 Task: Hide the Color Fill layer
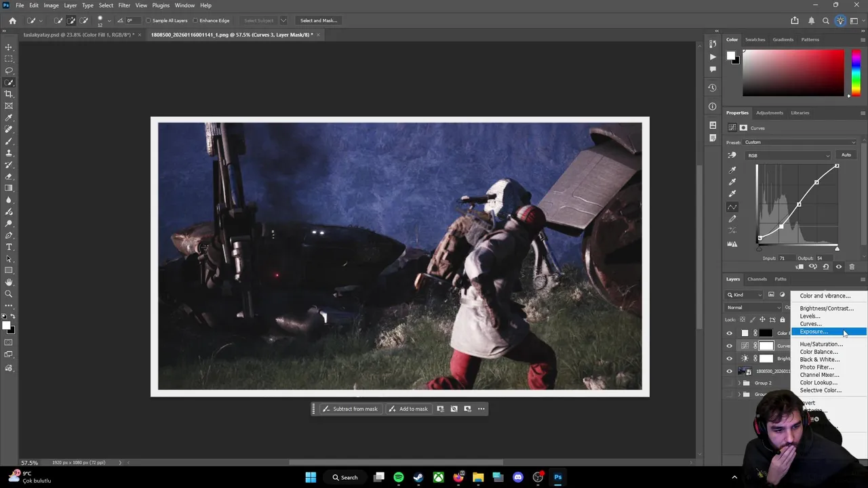point(730,333)
